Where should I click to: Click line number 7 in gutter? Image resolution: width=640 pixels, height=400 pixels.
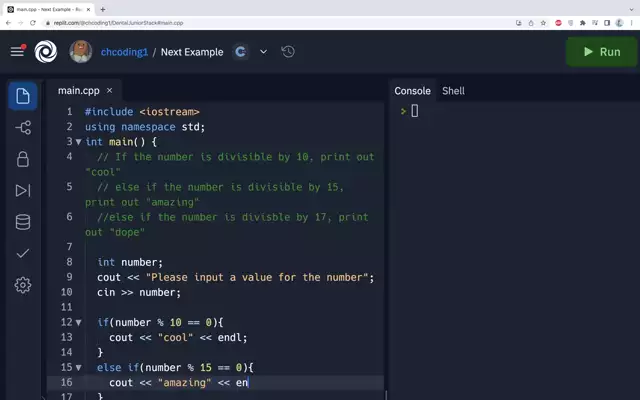(x=69, y=247)
